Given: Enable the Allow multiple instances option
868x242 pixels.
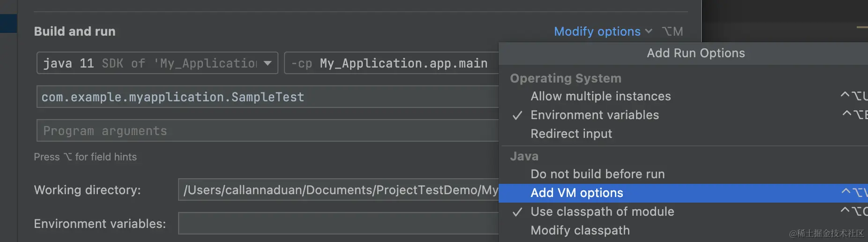Looking at the screenshot, I should 600,96.
